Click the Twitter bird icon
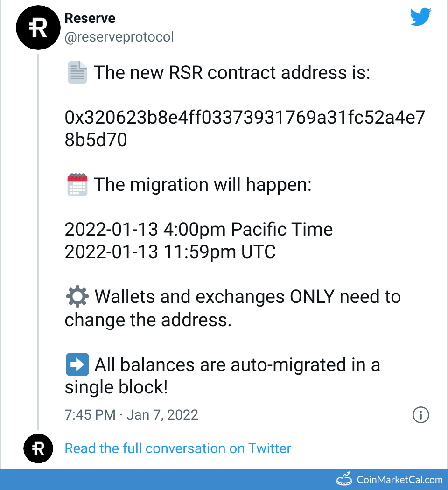This screenshot has width=448, height=490. click(x=420, y=16)
